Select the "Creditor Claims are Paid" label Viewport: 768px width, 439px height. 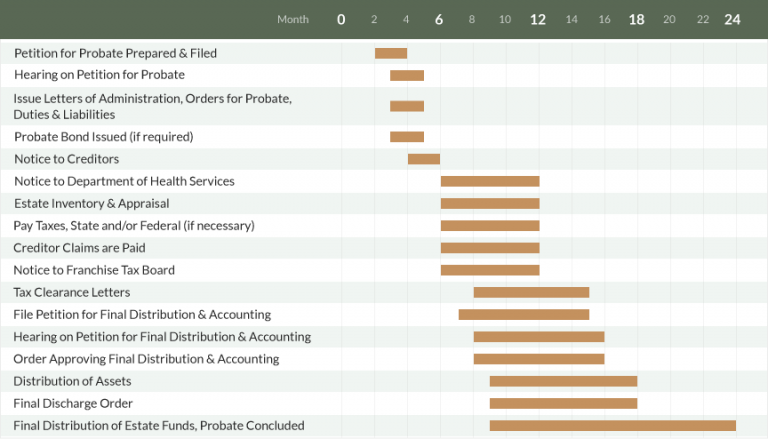point(82,248)
